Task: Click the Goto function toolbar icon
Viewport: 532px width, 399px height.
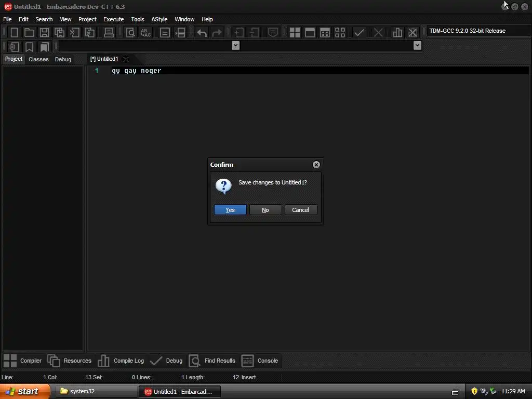Action: click(165, 33)
